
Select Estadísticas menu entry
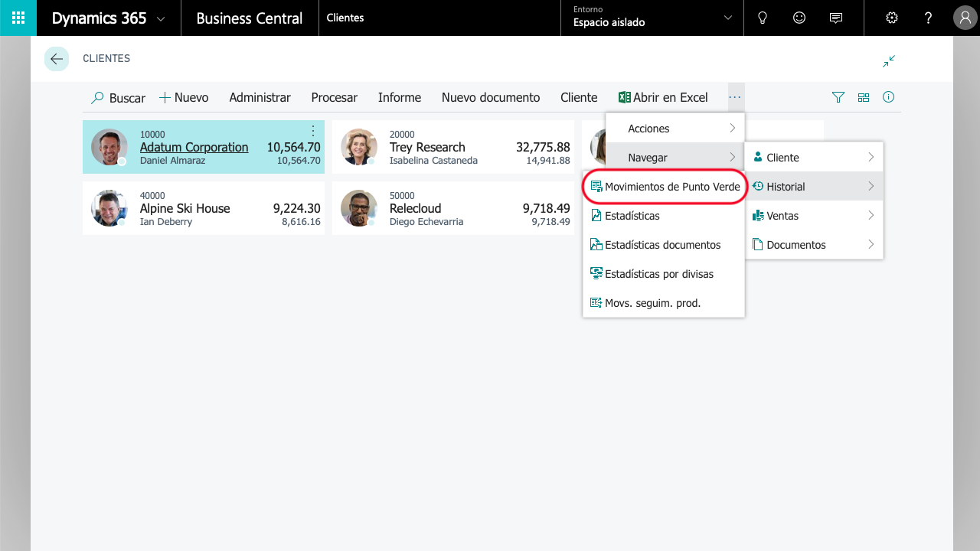[664, 216]
